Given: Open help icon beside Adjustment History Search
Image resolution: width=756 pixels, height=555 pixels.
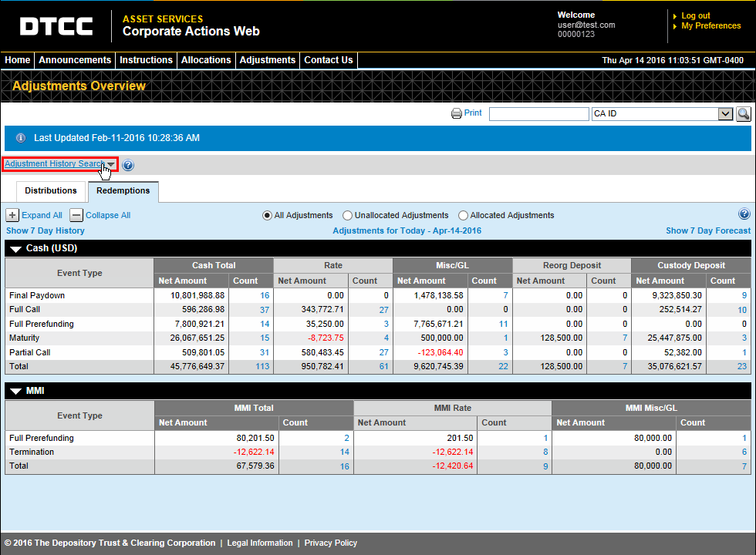Looking at the screenshot, I should click(128, 165).
